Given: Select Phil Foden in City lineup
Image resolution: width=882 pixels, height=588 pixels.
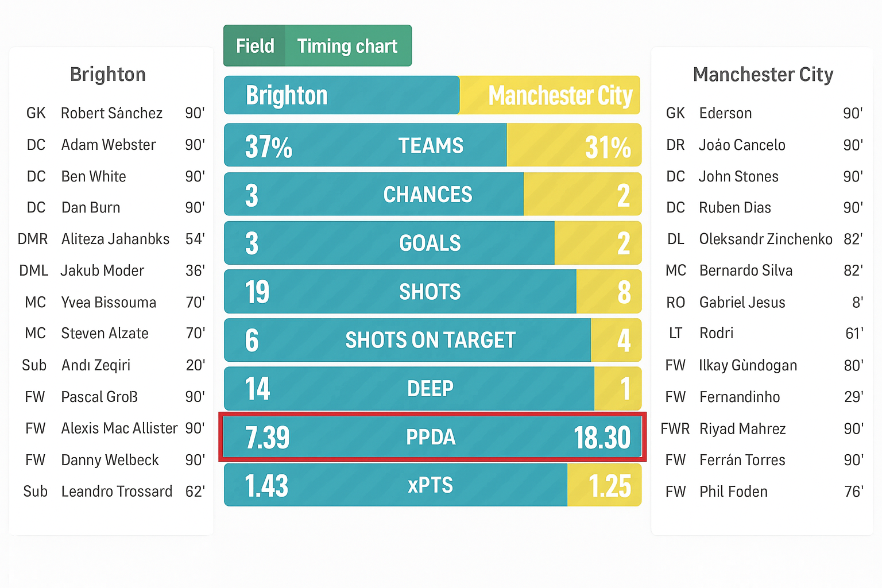Looking at the screenshot, I should coord(733,492).
